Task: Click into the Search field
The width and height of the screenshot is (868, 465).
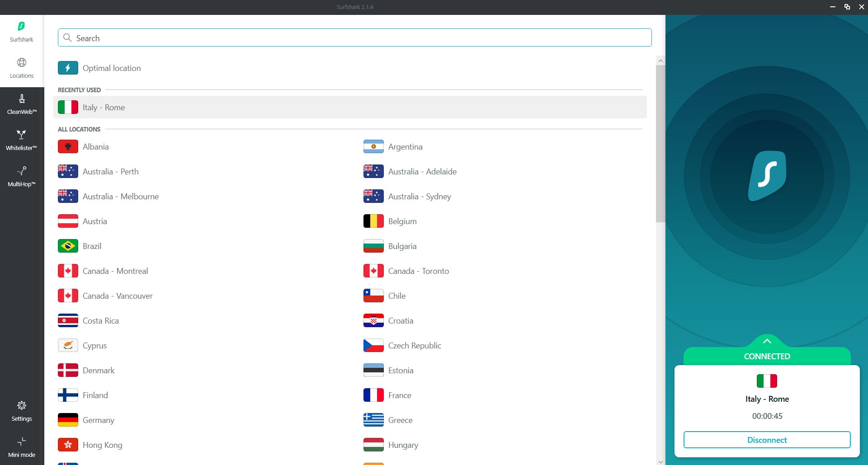Action: click(x=354, y=38)
